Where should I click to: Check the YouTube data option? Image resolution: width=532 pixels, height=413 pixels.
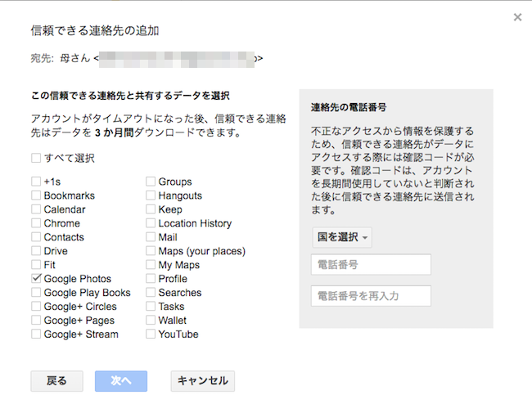pos(151,334)
